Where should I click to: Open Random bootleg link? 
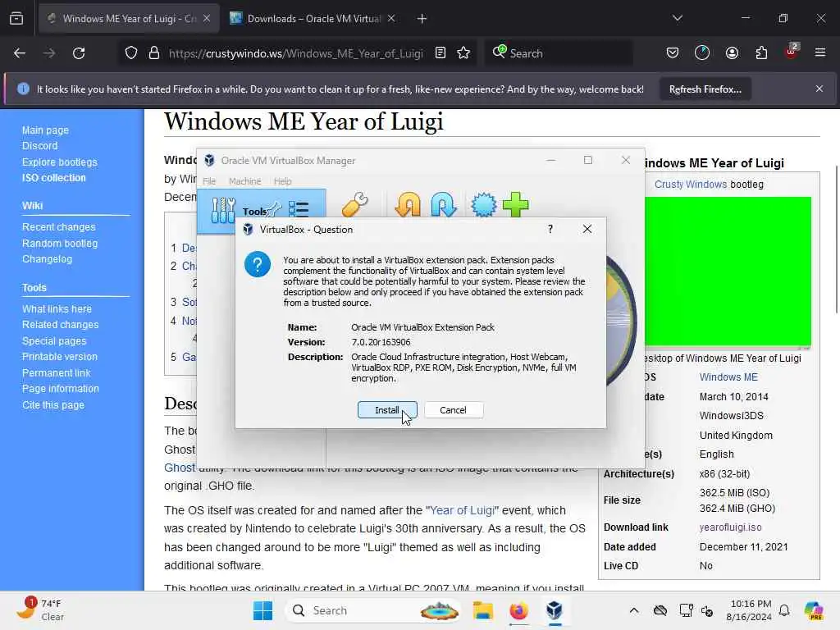[x=60, y=243]
